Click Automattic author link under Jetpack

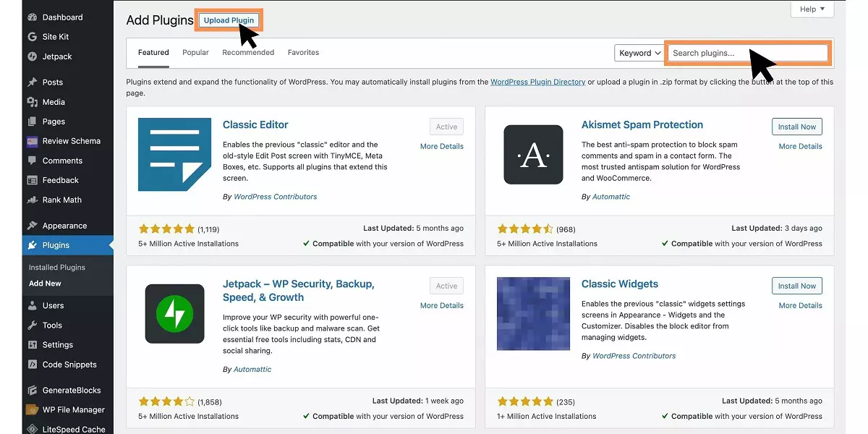pyautogui.click(x=252, y=369)
